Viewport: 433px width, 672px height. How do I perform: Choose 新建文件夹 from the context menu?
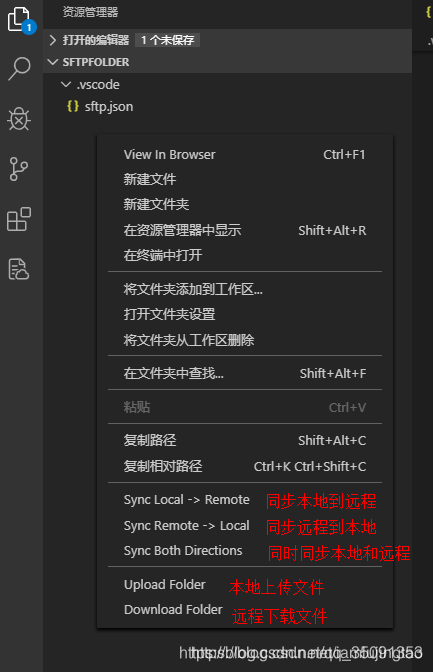(x=245, y=204)
